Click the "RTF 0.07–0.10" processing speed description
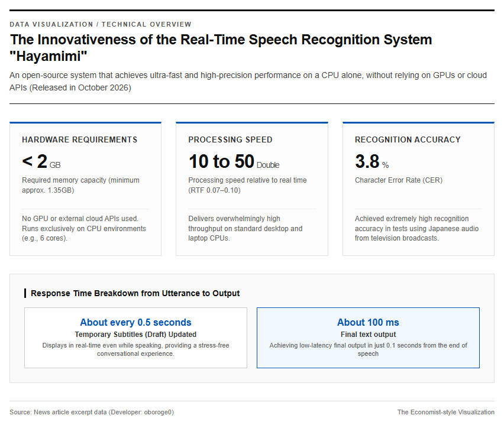The height and width of the screenshot is (425, 504). [247, 185]
